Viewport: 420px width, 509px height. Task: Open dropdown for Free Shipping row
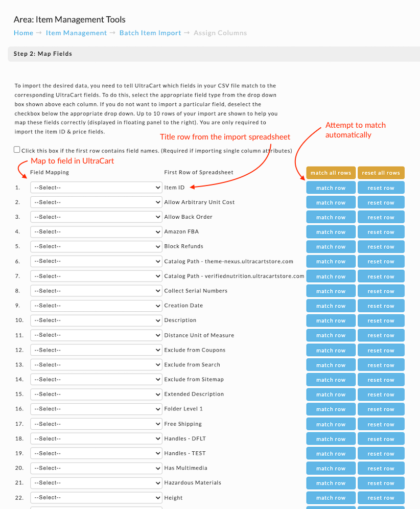point(96,424)
